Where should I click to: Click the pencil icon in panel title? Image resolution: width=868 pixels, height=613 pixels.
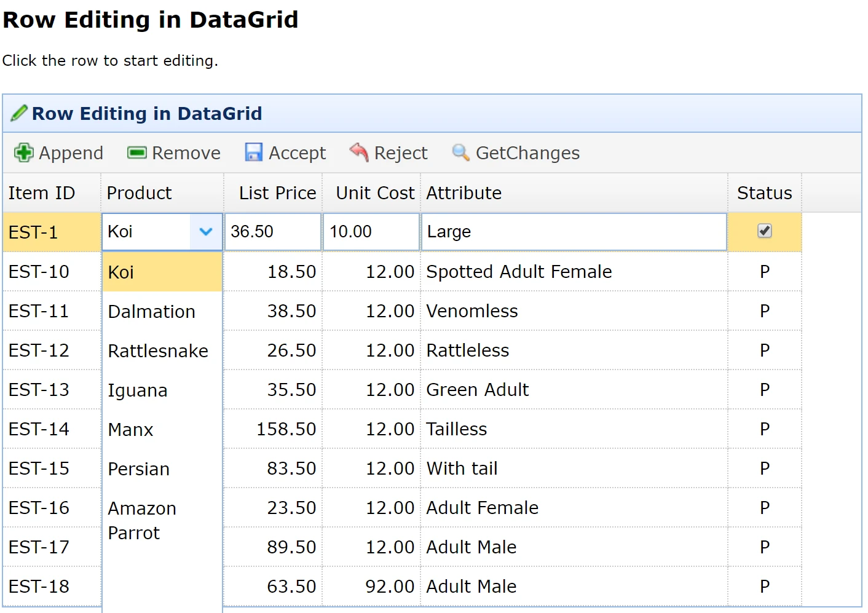click(x=19, y=113)
